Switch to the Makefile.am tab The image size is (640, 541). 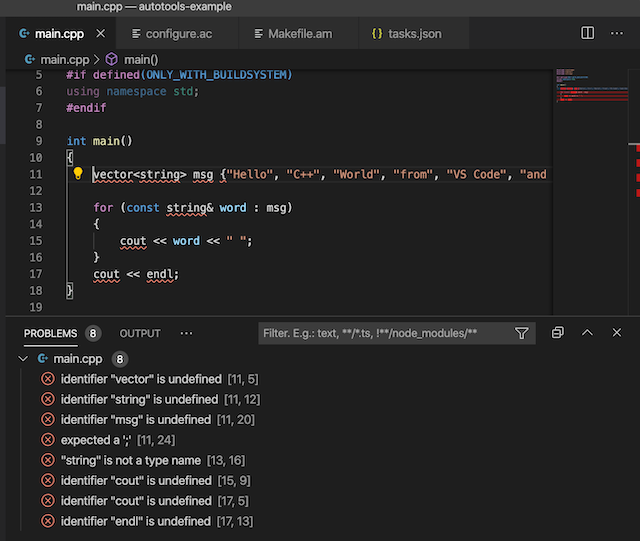299,34
